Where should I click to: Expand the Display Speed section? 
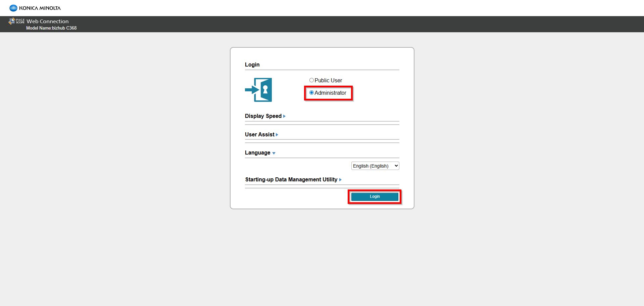263,116
